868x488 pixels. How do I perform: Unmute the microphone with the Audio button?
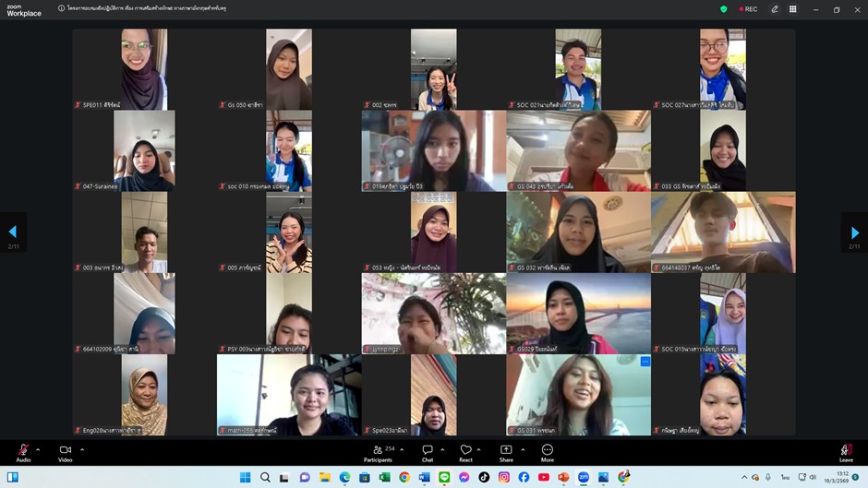pyautogui.click(x=23, y=451)
